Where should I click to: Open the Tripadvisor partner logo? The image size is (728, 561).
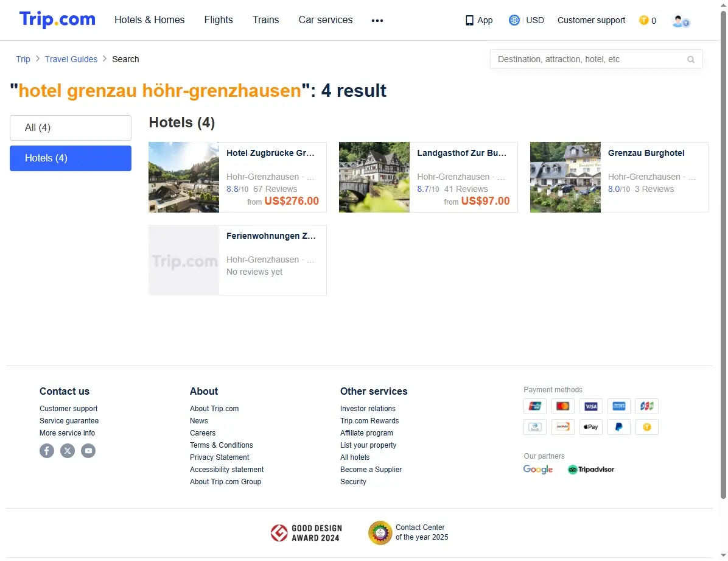click(591, 470)
